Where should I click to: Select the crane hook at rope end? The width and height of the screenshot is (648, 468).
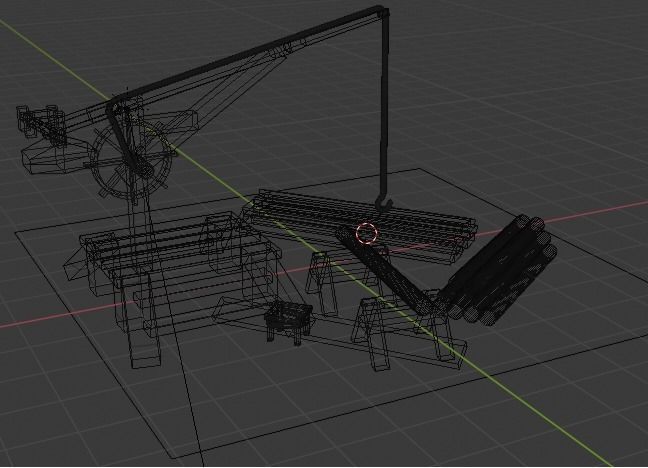point(384,203)
